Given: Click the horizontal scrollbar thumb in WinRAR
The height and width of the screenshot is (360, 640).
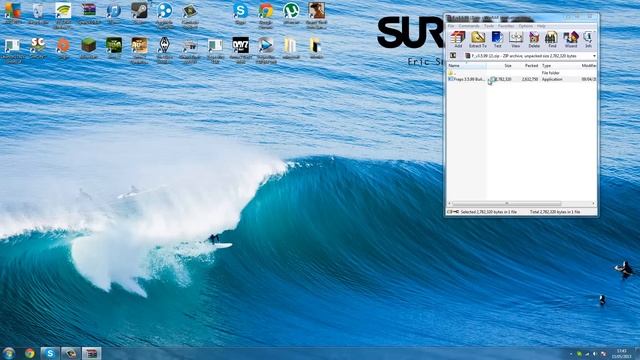Looking at the screenshot, I should pyautogui.click(x=507, y=203).
